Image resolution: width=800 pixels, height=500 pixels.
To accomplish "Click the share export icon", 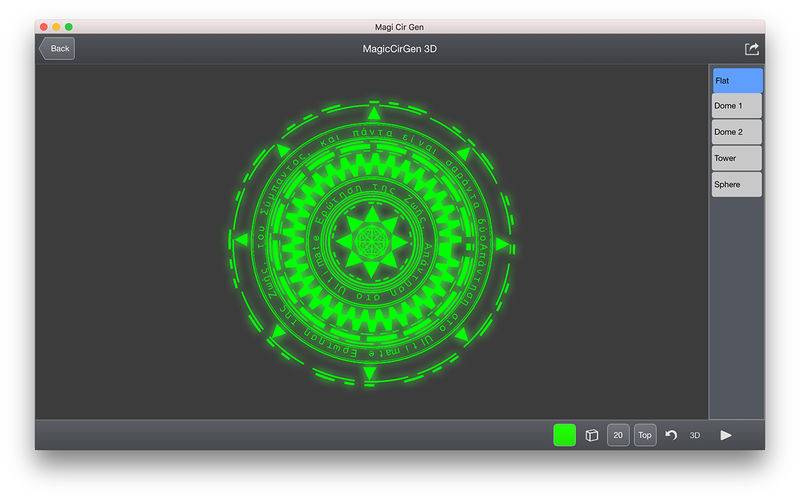I will (752, 49).
